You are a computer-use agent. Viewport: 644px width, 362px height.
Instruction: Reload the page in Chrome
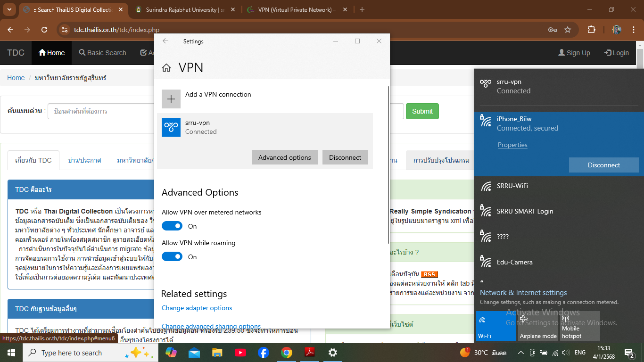click(x=44, y=30)
